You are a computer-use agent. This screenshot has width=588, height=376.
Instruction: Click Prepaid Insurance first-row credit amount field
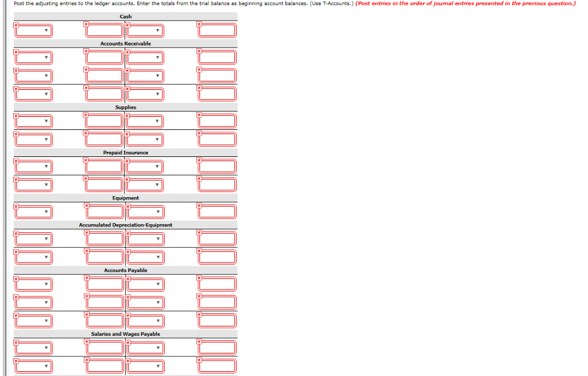click(217, 166)
